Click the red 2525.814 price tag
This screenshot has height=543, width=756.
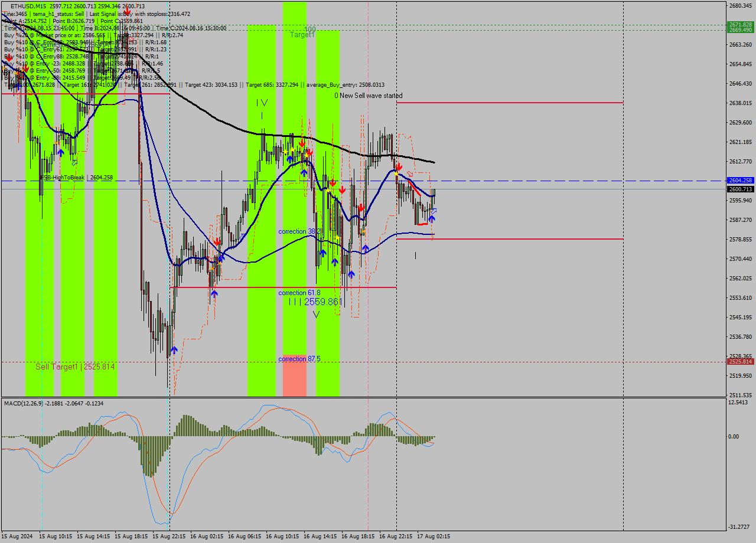[x=740, y=362]
